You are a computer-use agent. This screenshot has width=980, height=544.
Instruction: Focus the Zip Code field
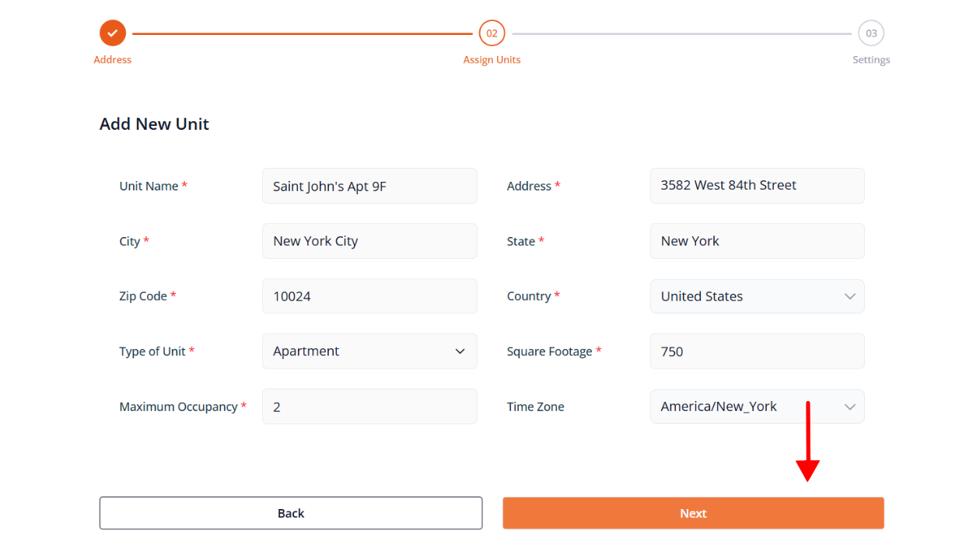(x=369, y=296)
